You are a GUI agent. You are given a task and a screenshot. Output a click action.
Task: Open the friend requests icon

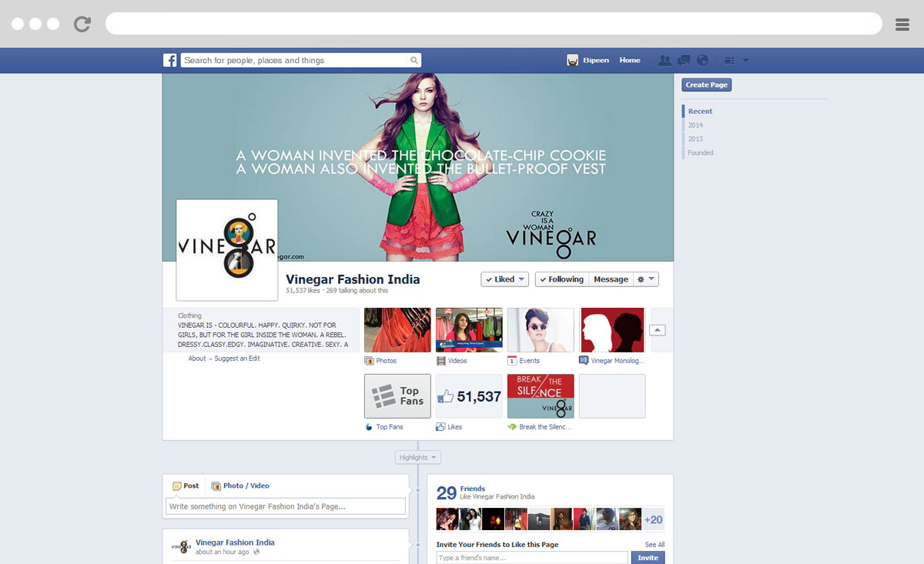point(665,60)
